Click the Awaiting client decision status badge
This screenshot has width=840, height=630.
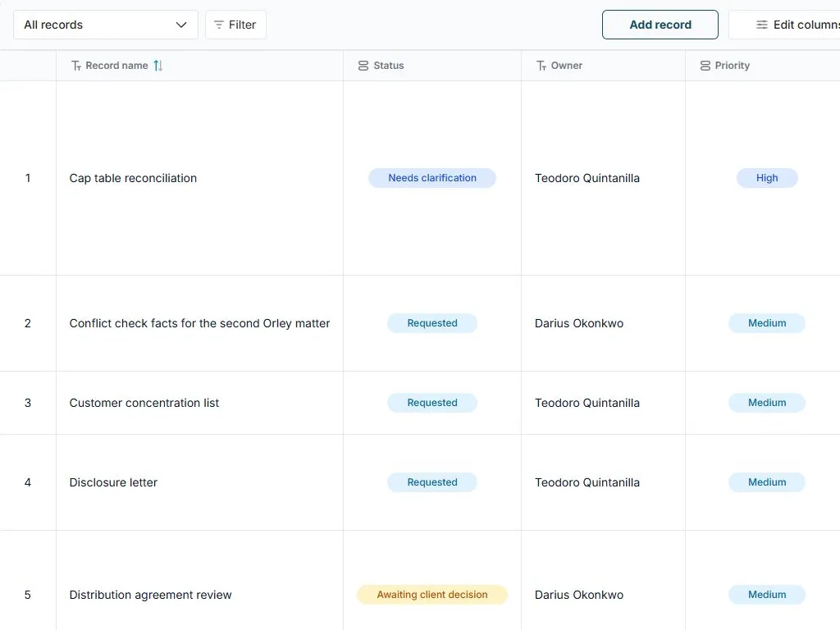(x=432, y=595)
